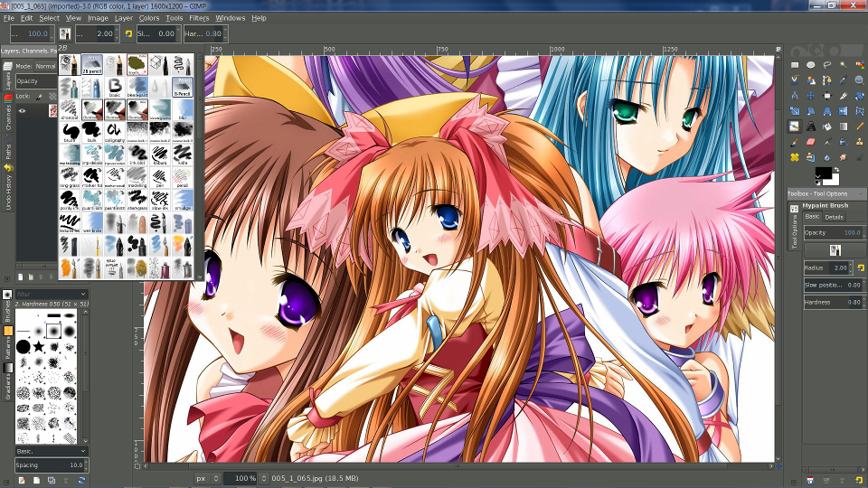Screen dimensions: 868x488
Task: Select the Ellipse Select tool
Action: click(x=811, y=65)
